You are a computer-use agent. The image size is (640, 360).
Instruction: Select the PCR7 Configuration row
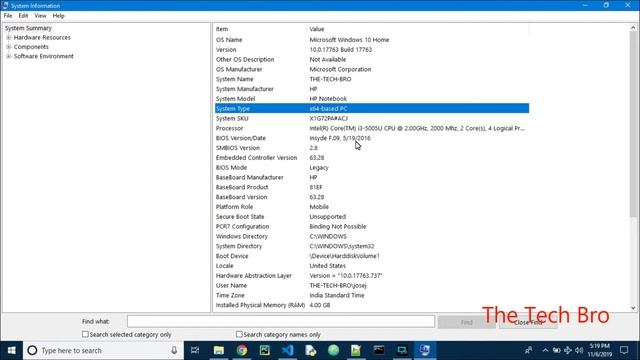click(x=372, y=226)
